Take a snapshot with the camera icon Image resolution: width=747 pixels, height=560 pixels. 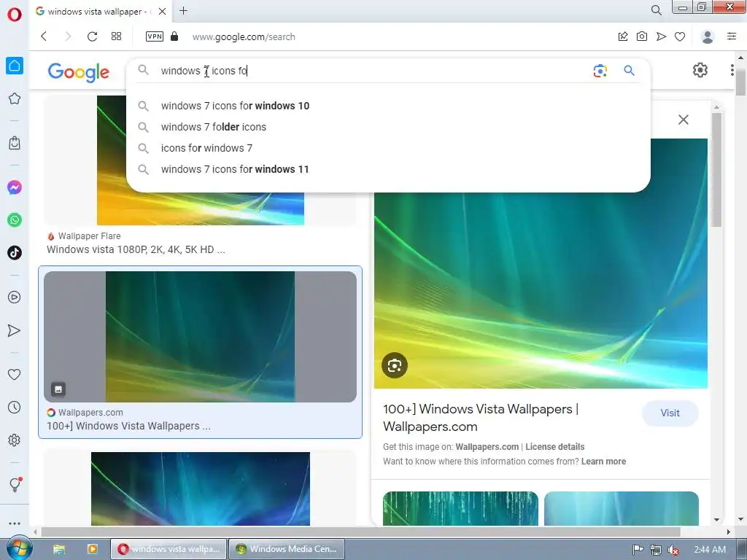click(642, 36)
